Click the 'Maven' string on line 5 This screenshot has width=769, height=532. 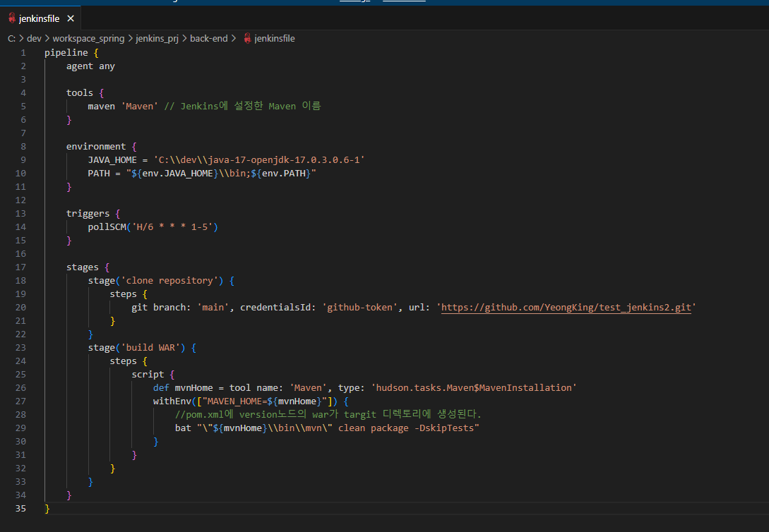140,107
